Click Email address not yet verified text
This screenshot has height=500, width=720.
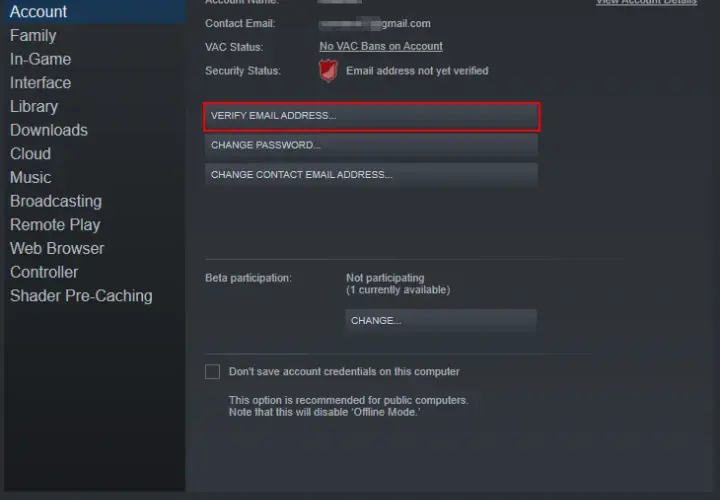(417, 71)
